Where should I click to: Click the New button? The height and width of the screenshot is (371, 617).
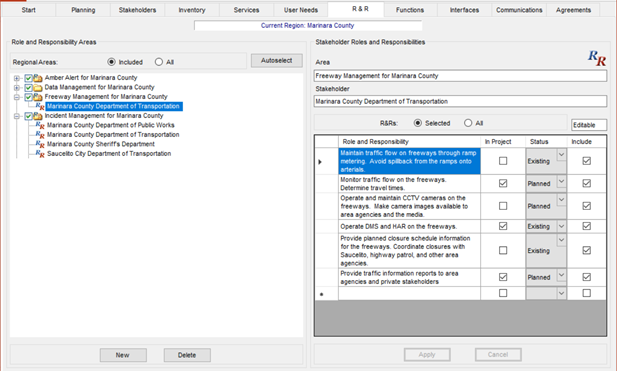click(x=123, y=355)
